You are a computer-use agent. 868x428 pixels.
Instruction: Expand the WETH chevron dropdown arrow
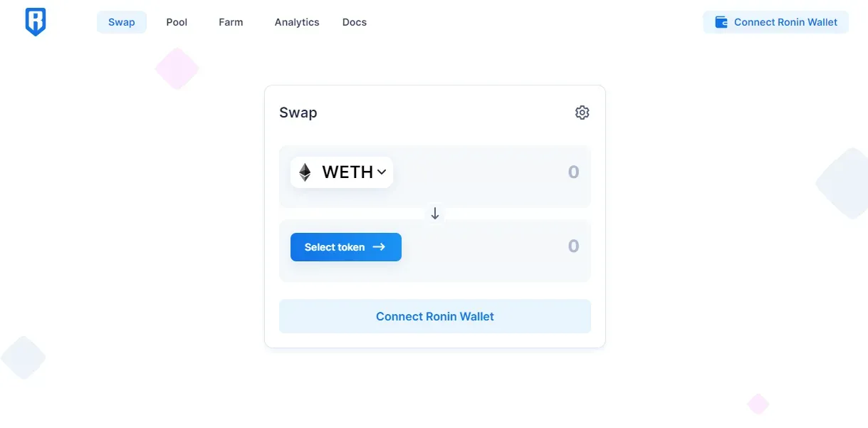click(382, 172)
